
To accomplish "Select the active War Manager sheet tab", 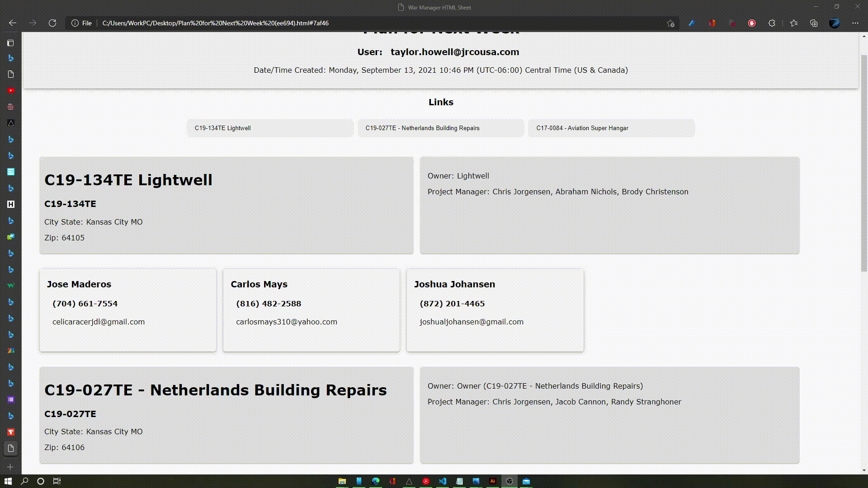I will coord(11,448).
